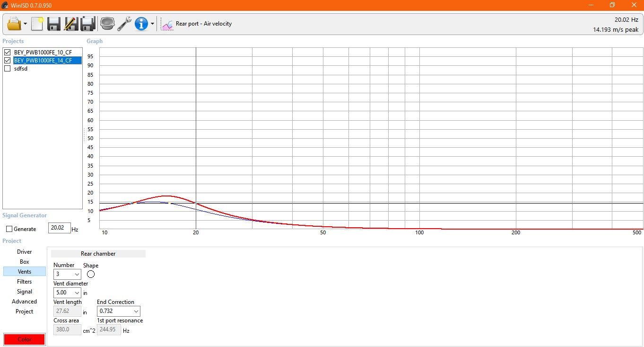Check the sdfsd project checkbox
This screenshot has height=347, width=644.
point(7,68)
